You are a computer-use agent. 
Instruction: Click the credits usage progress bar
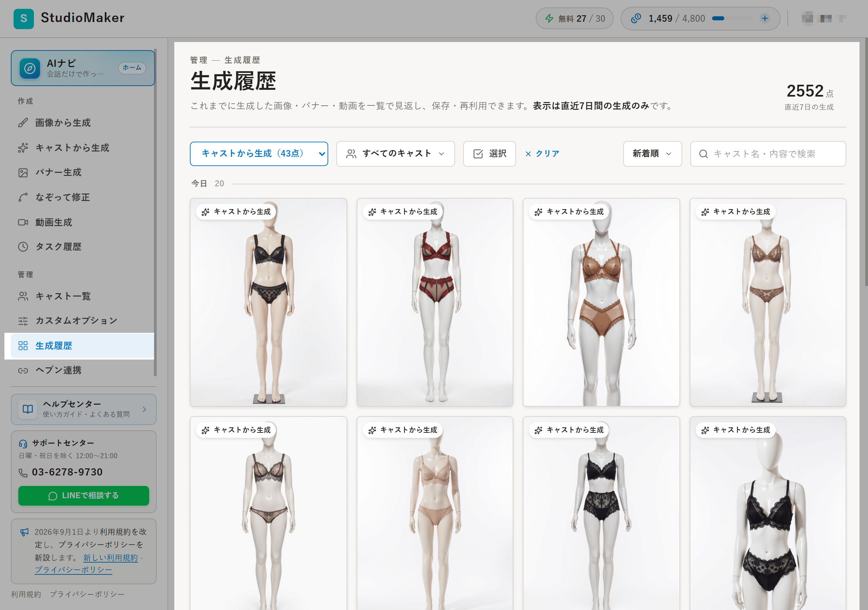(x=732, y=19)
